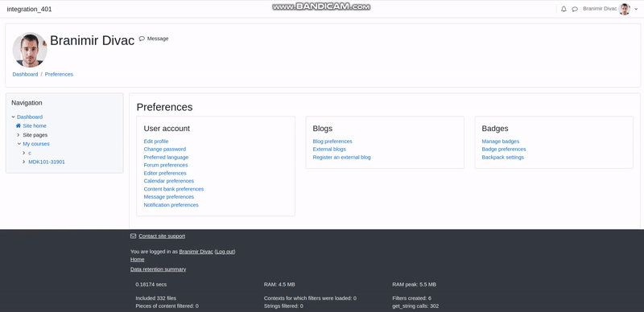Viewport: 644px width, 312px height.
Task: Open the MDK101-31901 course link
Action: (47, 162)
